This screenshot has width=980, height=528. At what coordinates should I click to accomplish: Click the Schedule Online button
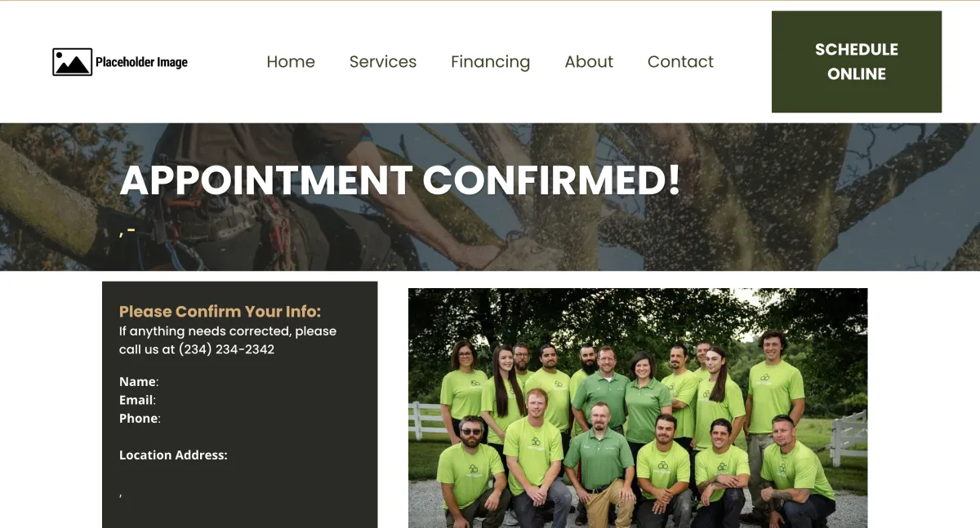coord(857,62)
